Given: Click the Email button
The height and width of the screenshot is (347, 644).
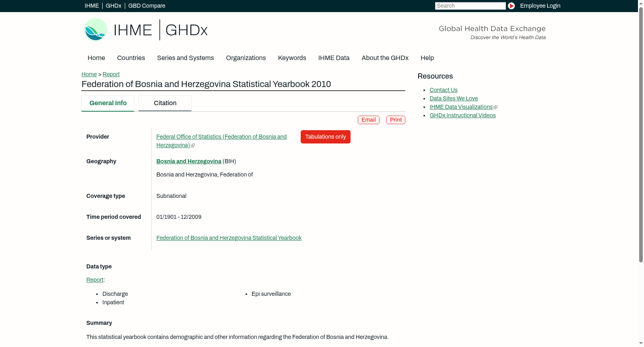Looking at the screenshot, I should point(369,120).
